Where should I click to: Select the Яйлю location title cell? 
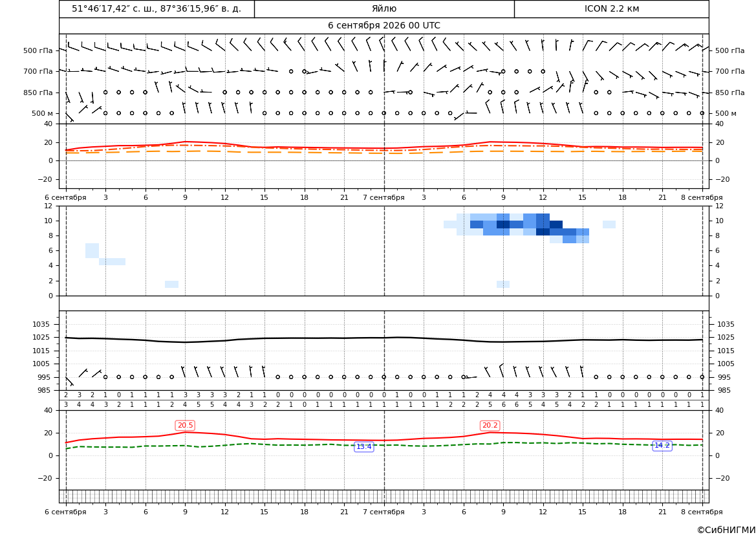(x=384, y=9)
